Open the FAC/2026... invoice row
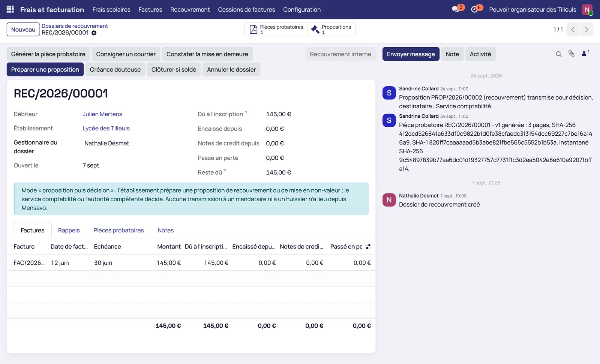This screenshot has height=364, width=600. pyautogui.click(x=191, y=263)
